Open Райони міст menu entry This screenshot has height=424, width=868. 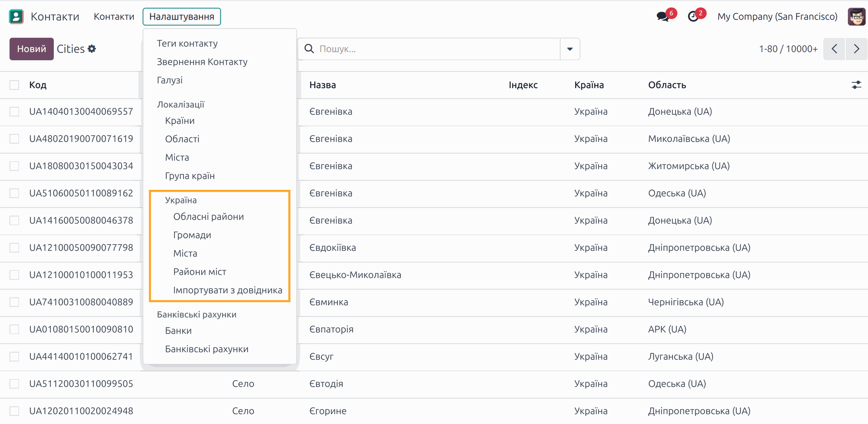pos(199,272)
